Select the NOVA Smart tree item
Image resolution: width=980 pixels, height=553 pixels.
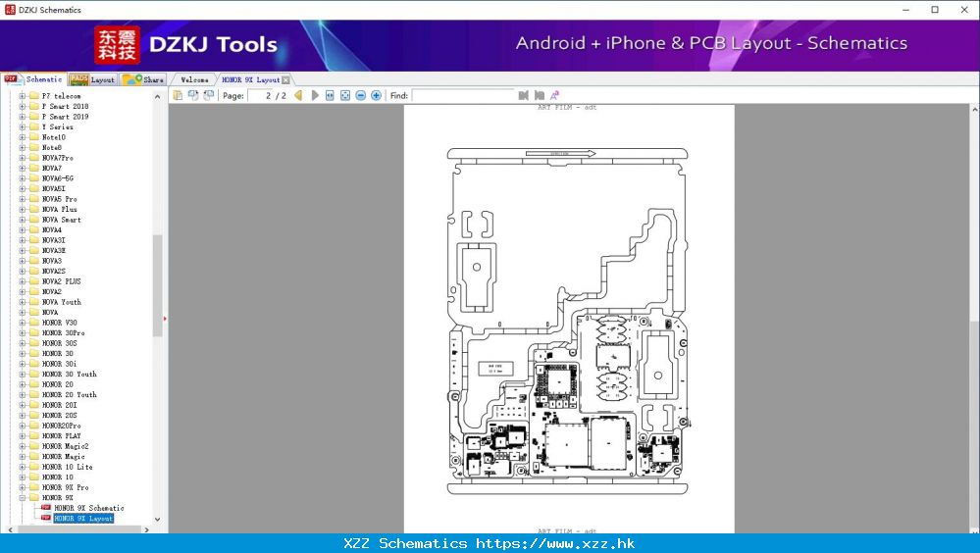click(x=61, y=220)
